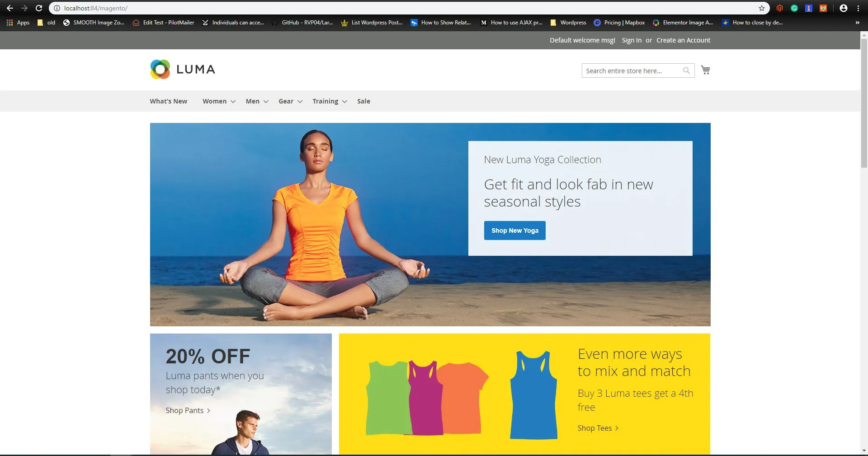This screenshot has height=456, width=868.
Task: Open the Apps bookmarks shortcut
Action: [18, 23]
